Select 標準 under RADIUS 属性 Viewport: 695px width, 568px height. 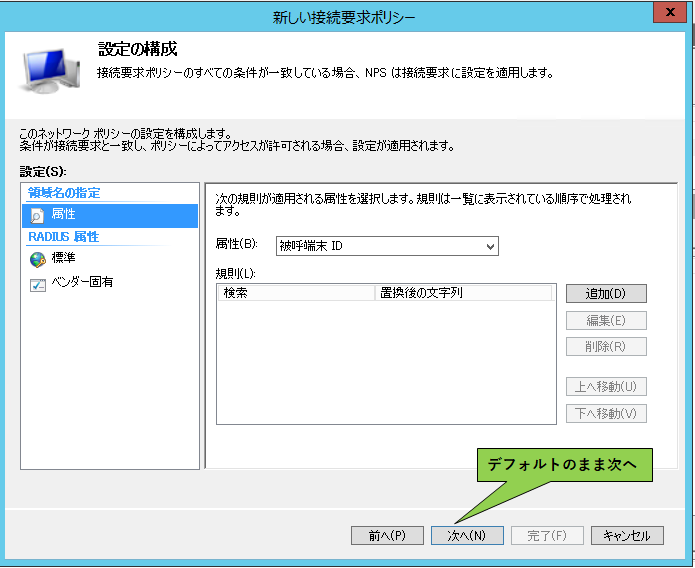coord(63,258)
